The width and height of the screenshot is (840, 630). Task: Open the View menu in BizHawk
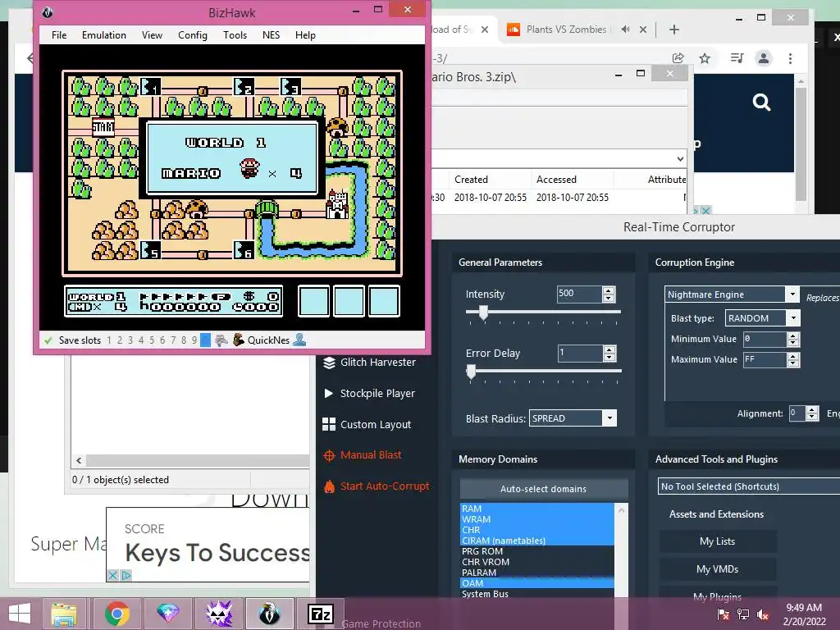[152, 35]
